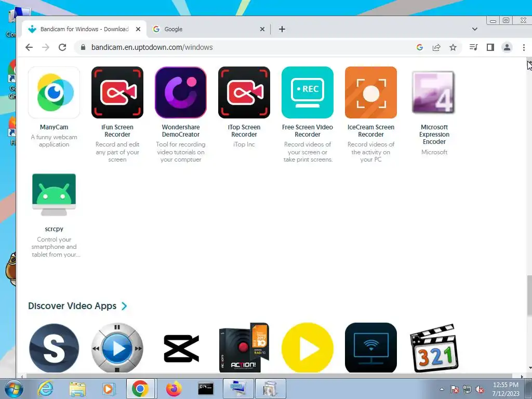Screen dimensions: 532x399
Task: Go back to previous page
Action: [x=29, y=47]
